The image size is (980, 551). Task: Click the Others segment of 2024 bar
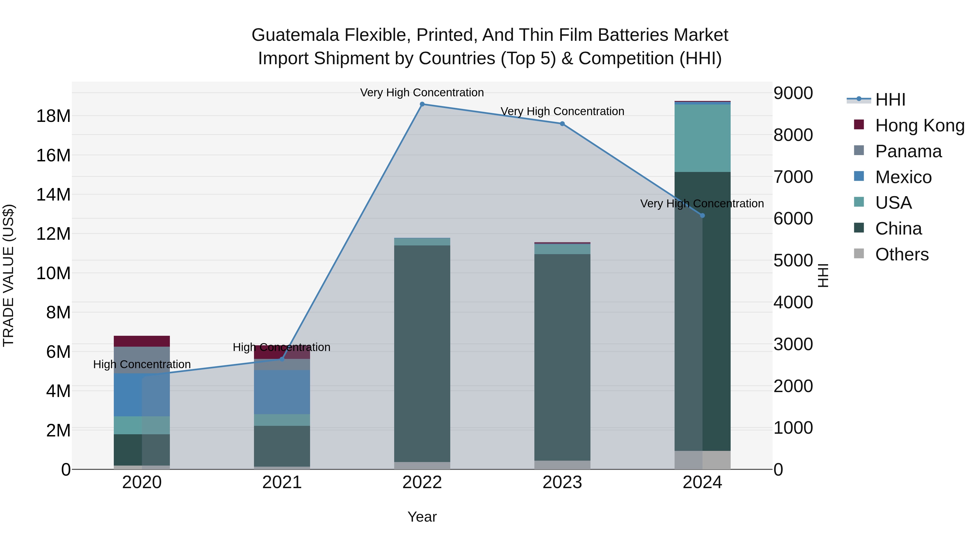click(x=702, y=460)
